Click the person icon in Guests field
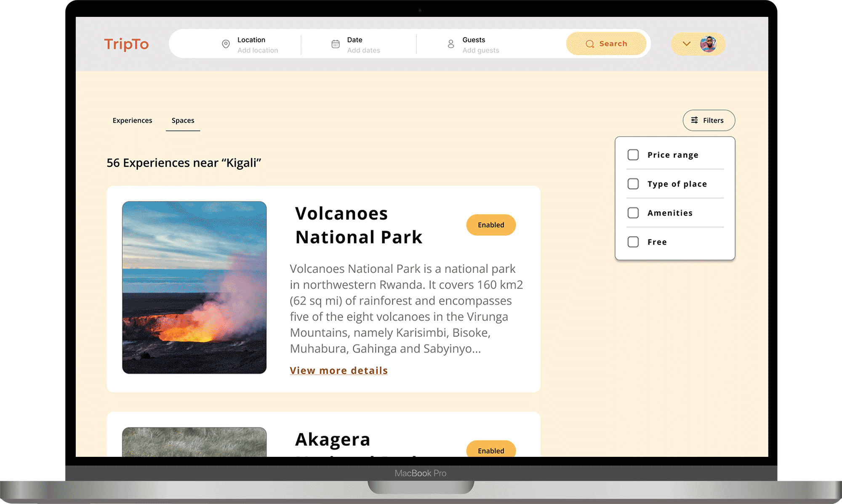The width and height of the screenshot is (842, 504). click(x=450, y=44)
